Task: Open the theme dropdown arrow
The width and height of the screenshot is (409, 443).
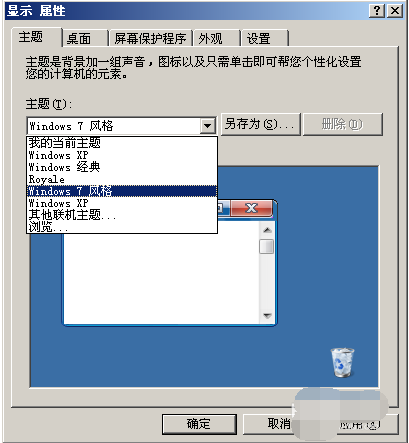Action: click(x=208, y=126)
